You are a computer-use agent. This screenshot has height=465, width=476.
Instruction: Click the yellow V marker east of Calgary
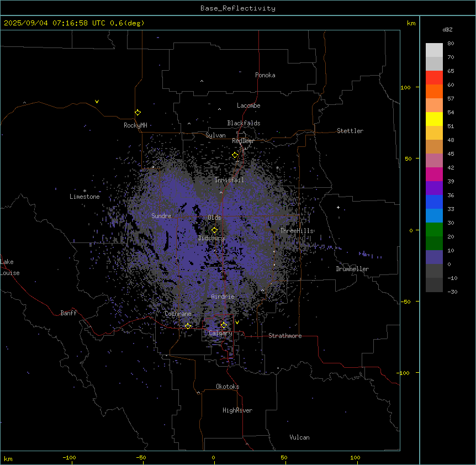pyautogui.click(x=237, y=323)
